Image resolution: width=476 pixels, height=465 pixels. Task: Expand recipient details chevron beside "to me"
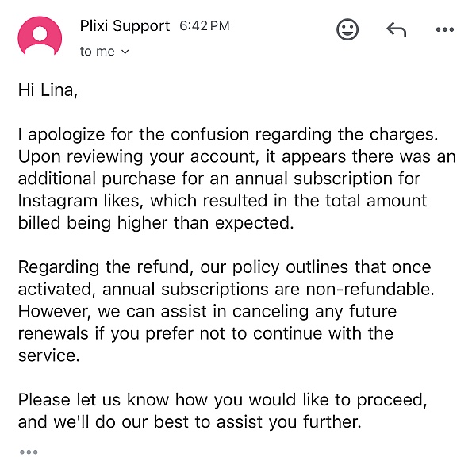[125, 52]
